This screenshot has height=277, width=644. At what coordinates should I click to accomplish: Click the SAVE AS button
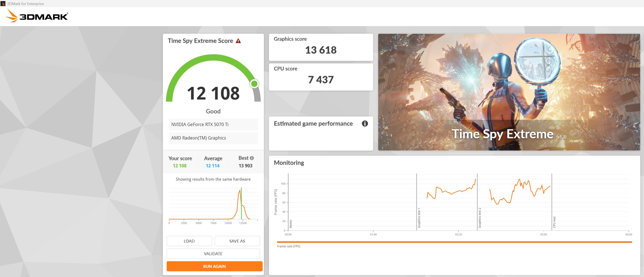coord(237,241)
